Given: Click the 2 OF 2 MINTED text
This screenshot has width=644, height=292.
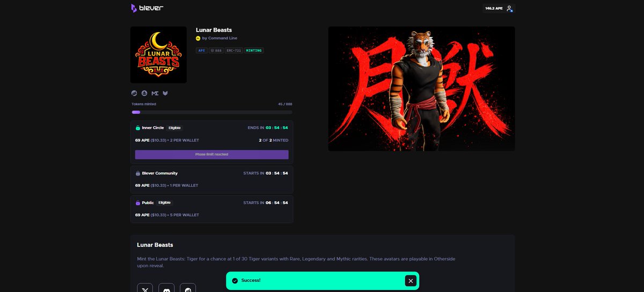Looking at the screenshot, I should tap(273, 140).
